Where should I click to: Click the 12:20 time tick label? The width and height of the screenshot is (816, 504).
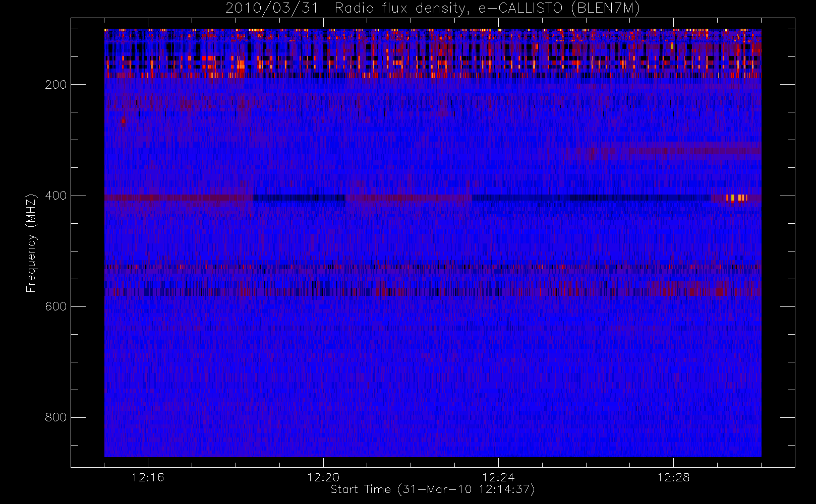click(323, 477)
